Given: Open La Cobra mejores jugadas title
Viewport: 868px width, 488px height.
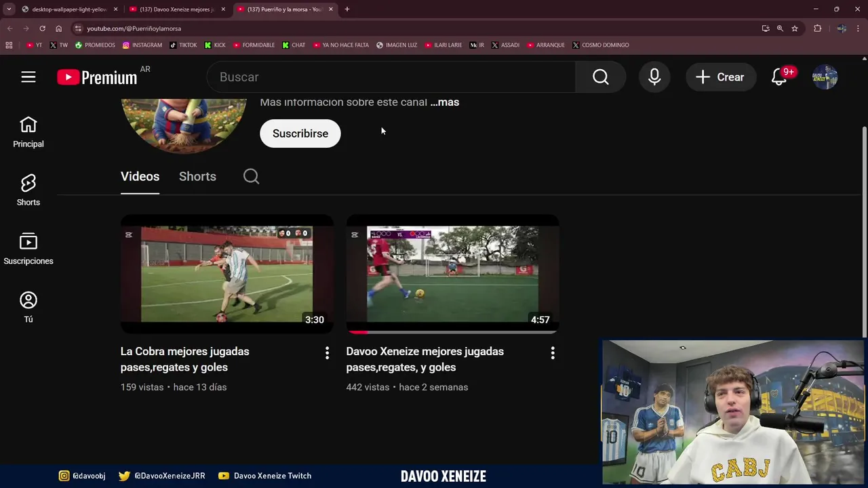Looking at the screenshot, I should pos(184,359).
